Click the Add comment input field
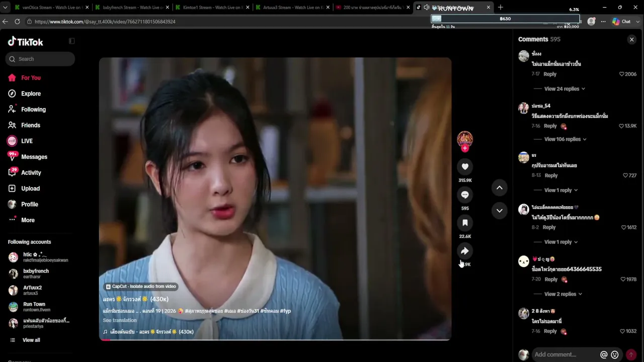The width and height of the screenshot is (644, 362). click(x=565, y=354)
